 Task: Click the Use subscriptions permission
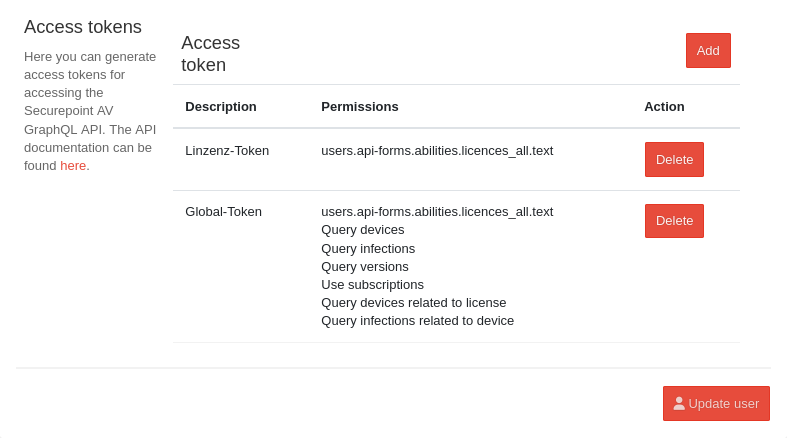click(372, 284)
